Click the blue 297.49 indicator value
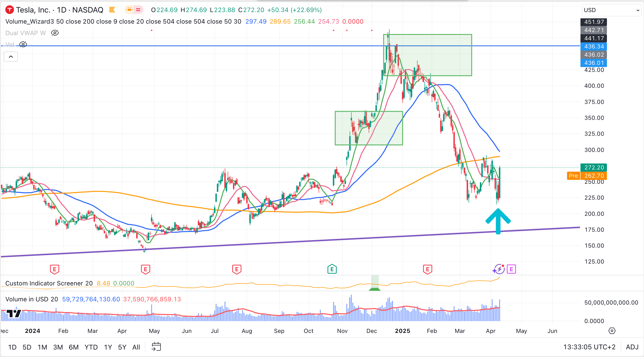Image resolution: width=644 pixels, height=357 pixels. (x=256, y=21)
